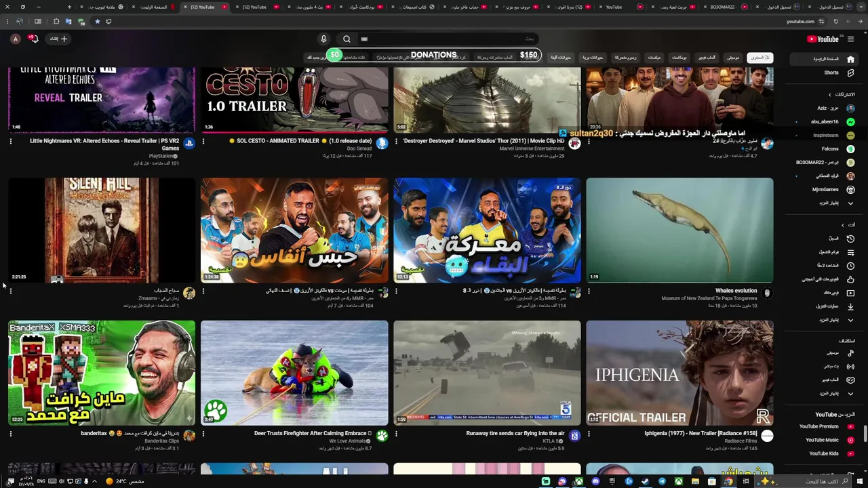Viewport: 868px width, 488px height.
Task: Expand Show more (إظهار المزيد) under Downloads
Action: tap(824, 320)
